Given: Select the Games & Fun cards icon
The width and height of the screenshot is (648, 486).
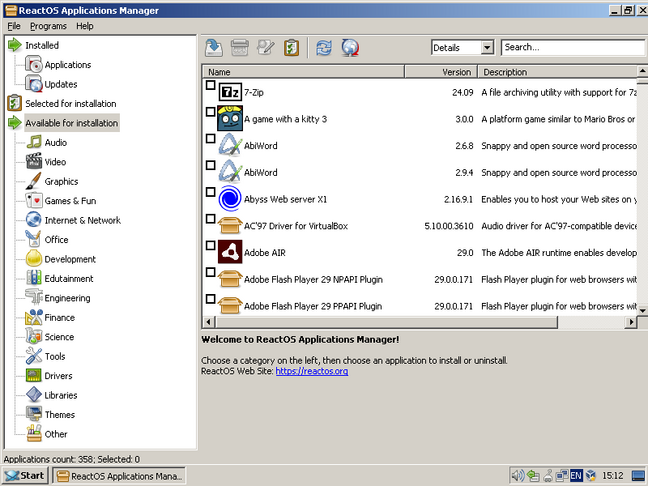Looking at the screenshot, I should pyautogui.click(x=34, y=200).
